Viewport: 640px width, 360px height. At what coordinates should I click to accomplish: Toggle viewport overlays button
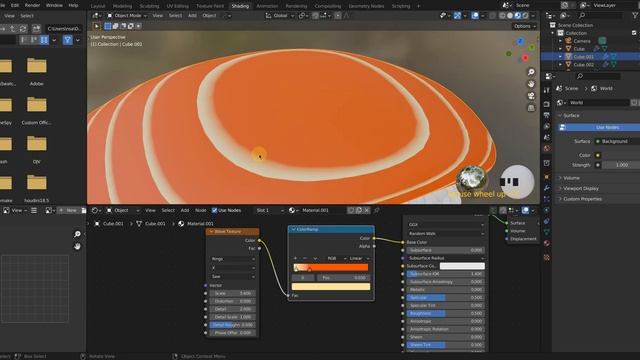point(475,16)
